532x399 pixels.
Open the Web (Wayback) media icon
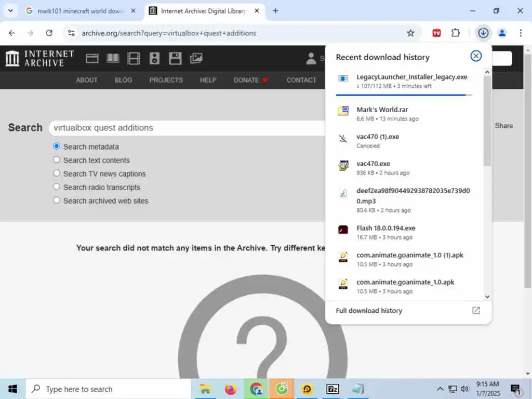92,58
